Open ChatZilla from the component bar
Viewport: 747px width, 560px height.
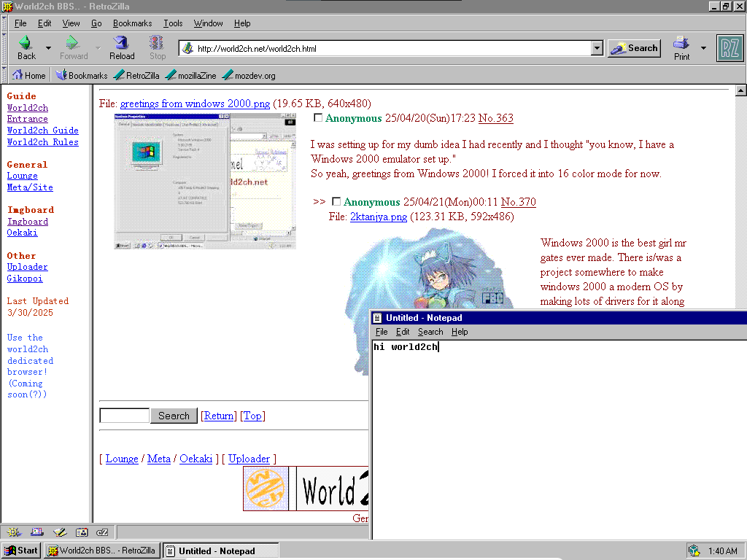(x=102, y=532)
